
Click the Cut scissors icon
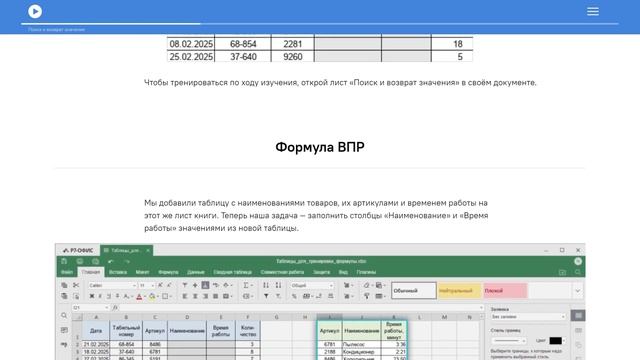coord(76,285)
